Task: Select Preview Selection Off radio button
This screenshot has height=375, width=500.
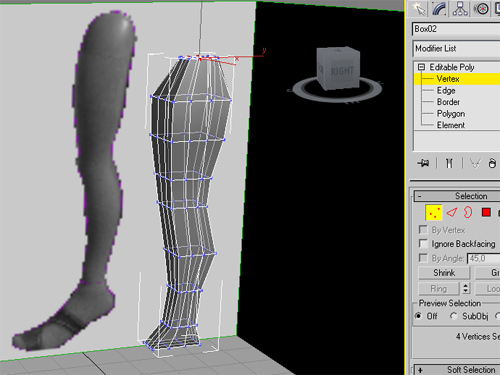Action: tap(418, 316)
